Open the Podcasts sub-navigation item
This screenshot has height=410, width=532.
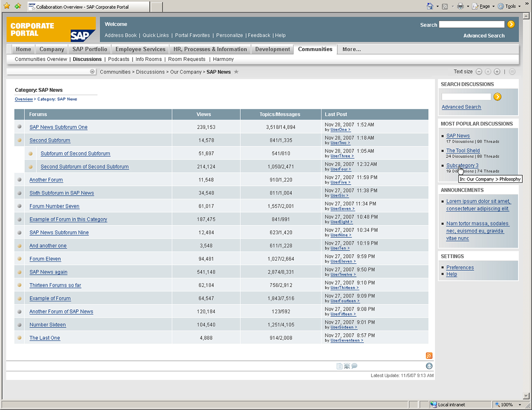pyautogui.click(x=118, y=59)
